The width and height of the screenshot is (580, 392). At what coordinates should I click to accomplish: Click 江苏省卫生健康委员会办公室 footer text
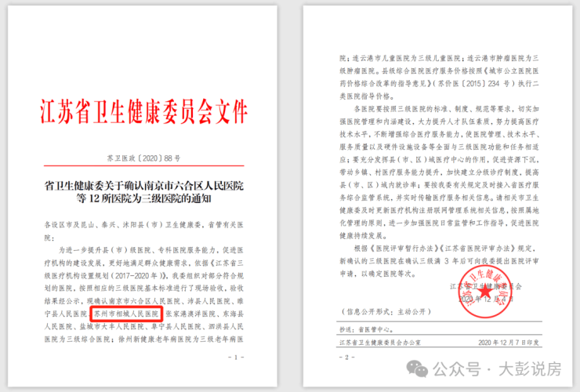click(x=380, y=343)
